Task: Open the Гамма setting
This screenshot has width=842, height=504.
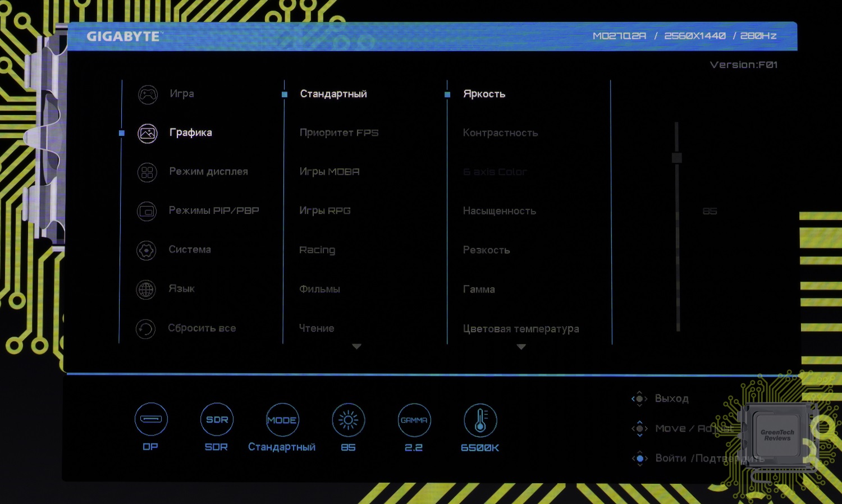Action: coord(479,290)
